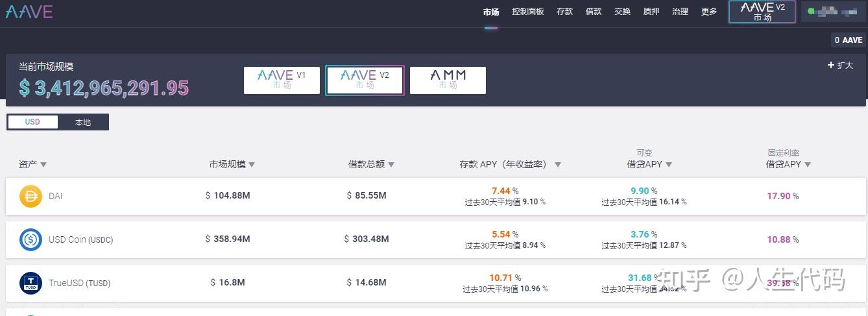
Task: Sort by 市场规模 column
Action: click(x=232, y=165)
